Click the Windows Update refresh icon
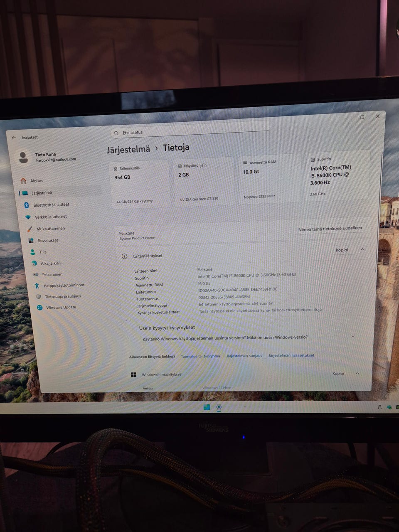 39,308
